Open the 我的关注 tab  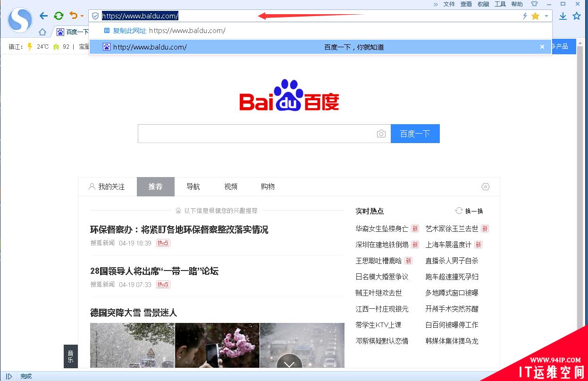(x=107, y=186)
